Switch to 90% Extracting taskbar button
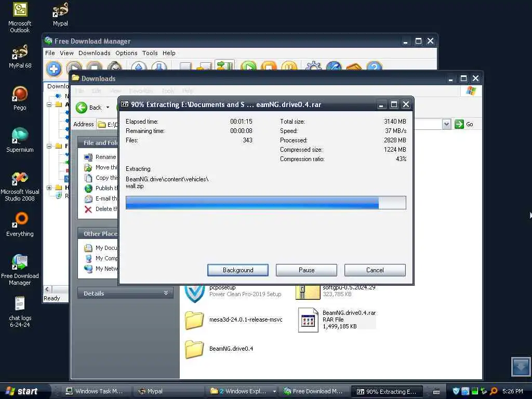532x399 pixels. click(x=387, y=392)
